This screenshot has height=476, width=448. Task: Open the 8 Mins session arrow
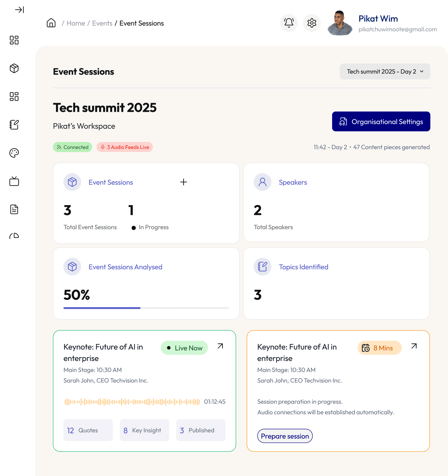[x=414, y=346]
